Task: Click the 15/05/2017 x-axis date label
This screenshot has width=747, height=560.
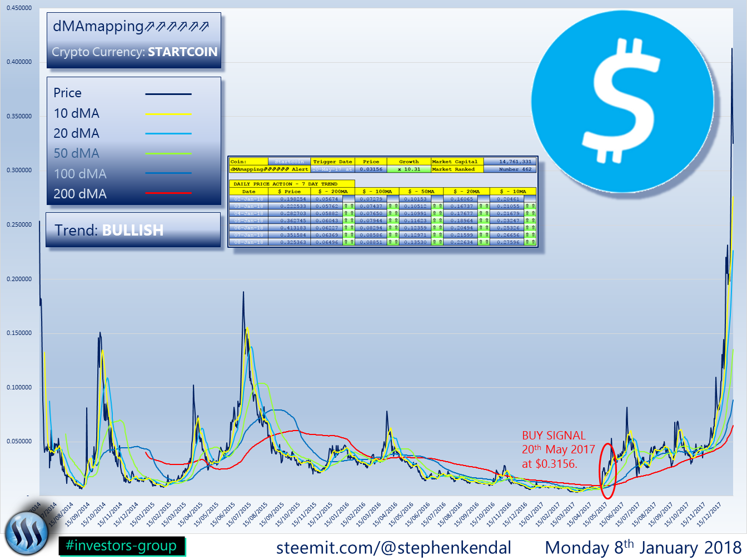Action: 595,515
